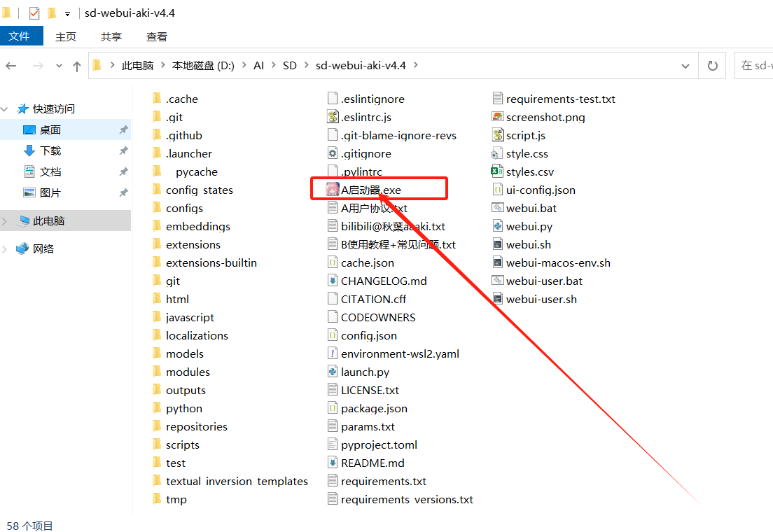Select the styles.csv Excel file icon
Screen dimensions: 773x532
497,171
